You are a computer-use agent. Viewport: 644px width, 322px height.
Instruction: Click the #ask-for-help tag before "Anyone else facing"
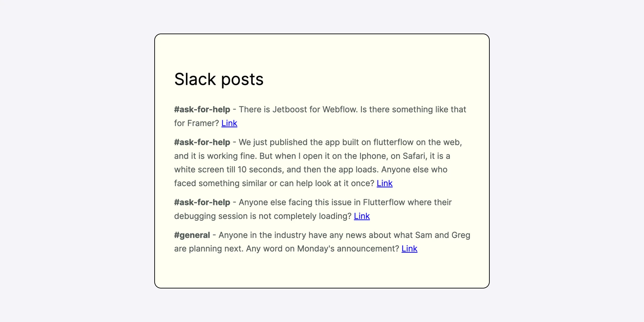coord(202,203)
